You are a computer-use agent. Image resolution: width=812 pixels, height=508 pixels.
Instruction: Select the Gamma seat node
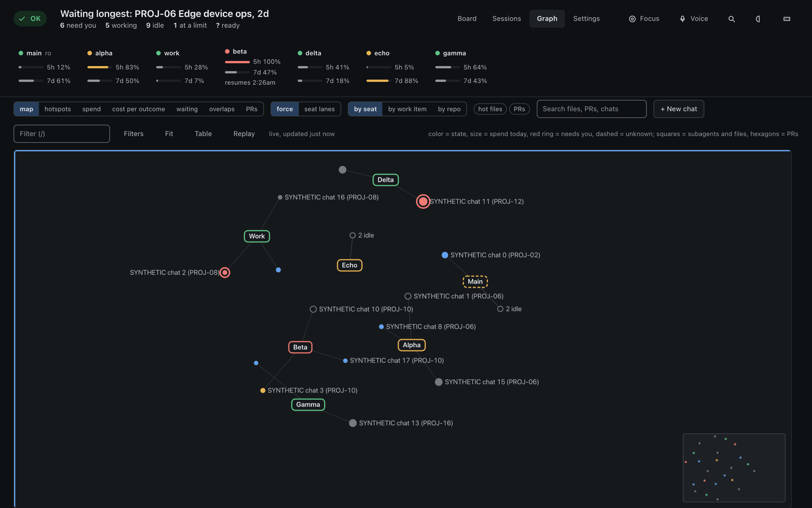pos(308,404)
